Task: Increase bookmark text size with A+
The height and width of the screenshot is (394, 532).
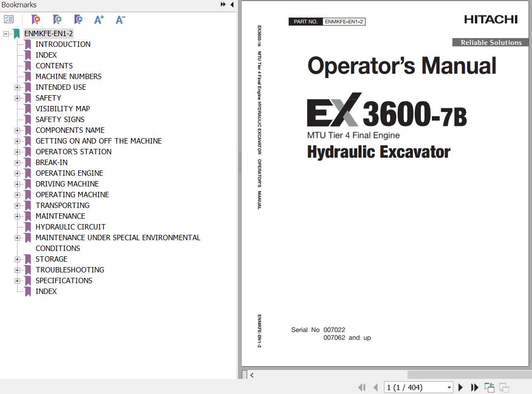Action: 99,20
